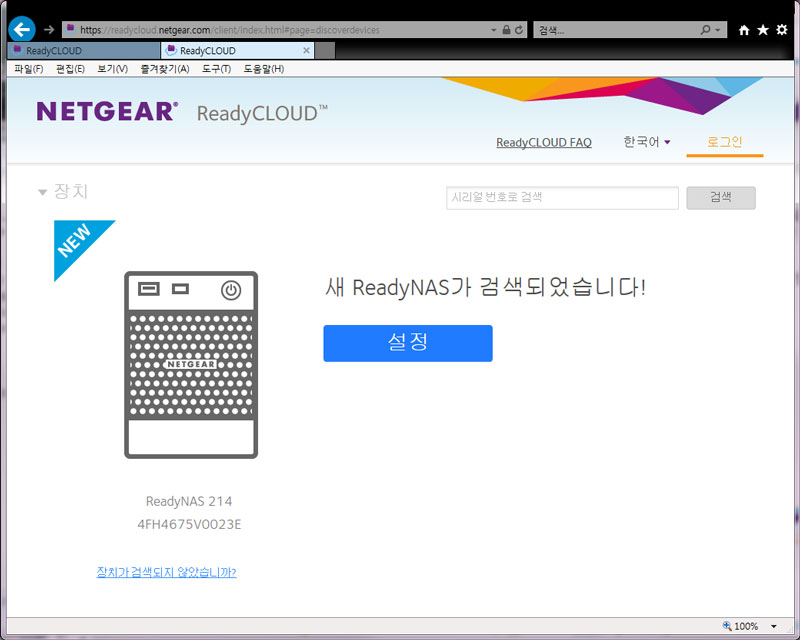Collapse the 장치 section triangle
Viewport: 800px width, 640px height.
point(42,192)
